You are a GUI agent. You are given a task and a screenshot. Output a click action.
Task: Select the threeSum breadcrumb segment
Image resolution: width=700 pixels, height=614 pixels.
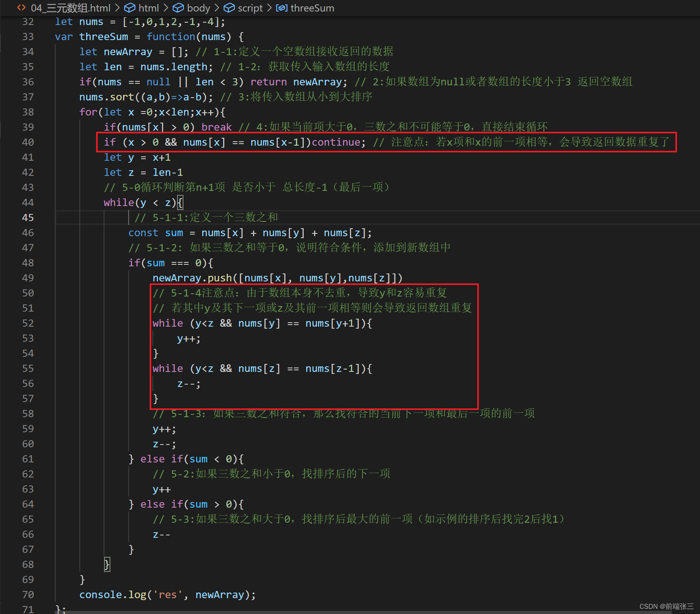[x=312, y=8]
